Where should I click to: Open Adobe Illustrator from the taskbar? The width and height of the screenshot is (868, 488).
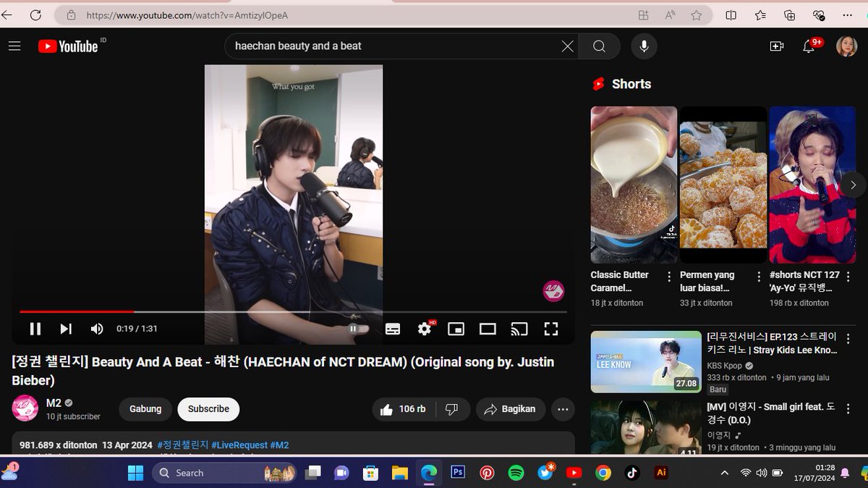coord(660,473)
